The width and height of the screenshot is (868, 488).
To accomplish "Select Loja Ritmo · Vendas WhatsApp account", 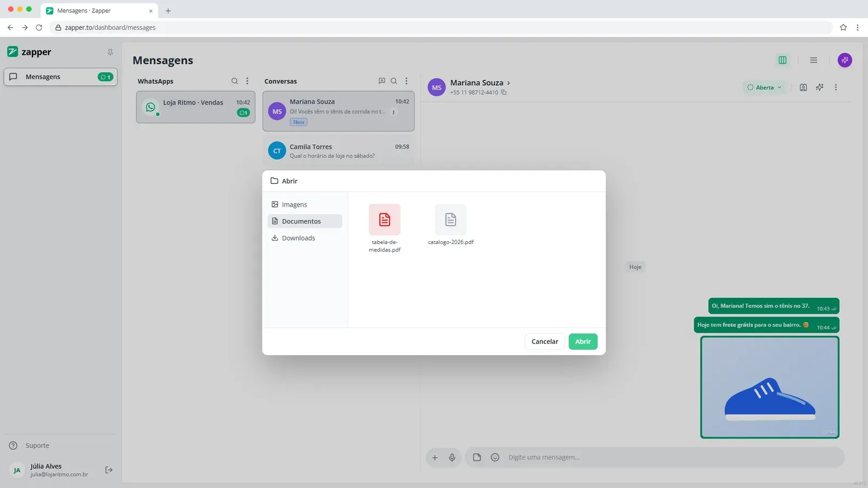I will tap(196, 107).
